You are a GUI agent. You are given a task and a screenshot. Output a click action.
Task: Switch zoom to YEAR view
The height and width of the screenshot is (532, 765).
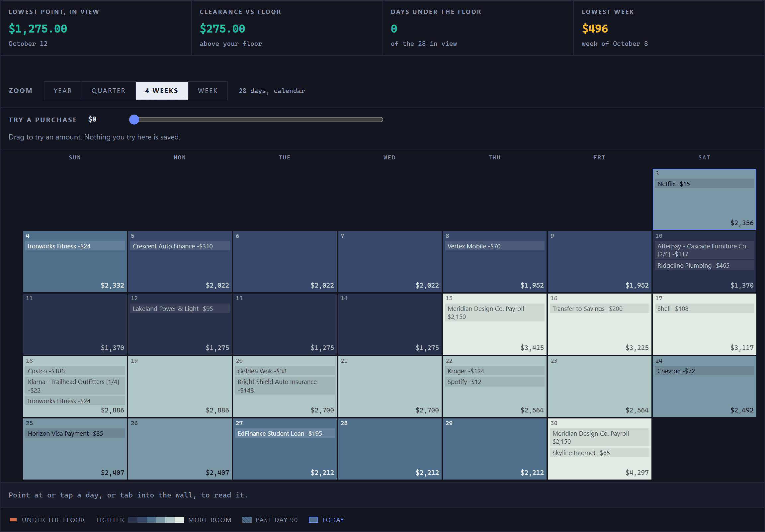pos(63,91)
